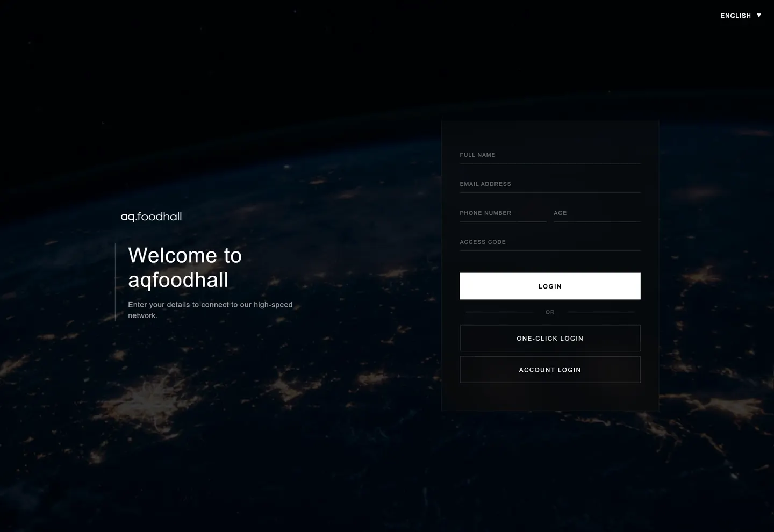
Task: Click the 'Welcome to aqfoodhall' heading
Action: click(185, 268)
